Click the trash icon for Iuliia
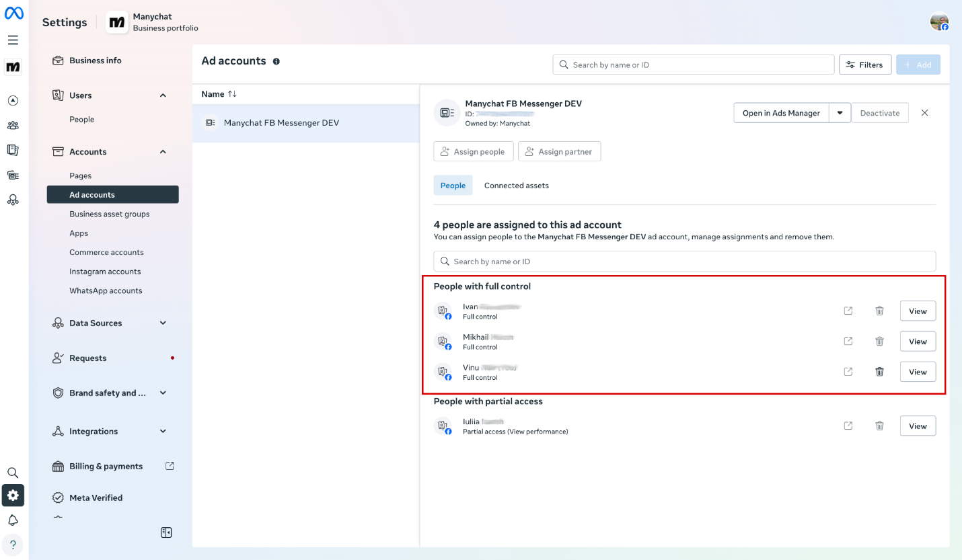 point(879,426)
